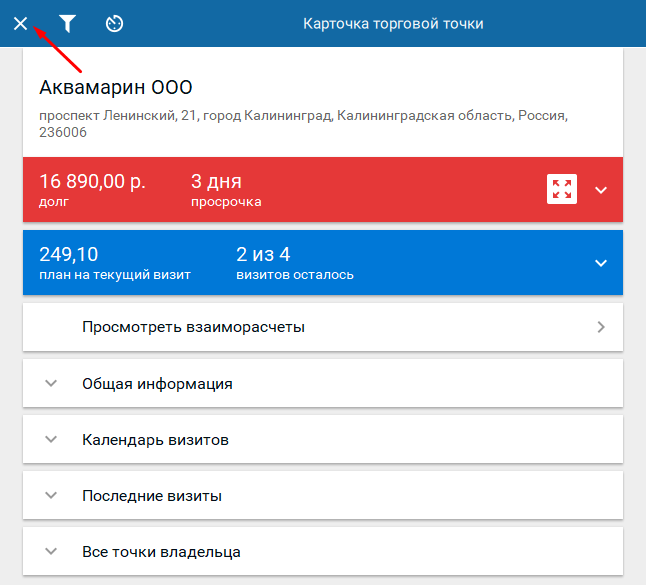This screenshot has width=646, height=585.
Task: Expand Календарь визитов section
Action: (323, 439)
